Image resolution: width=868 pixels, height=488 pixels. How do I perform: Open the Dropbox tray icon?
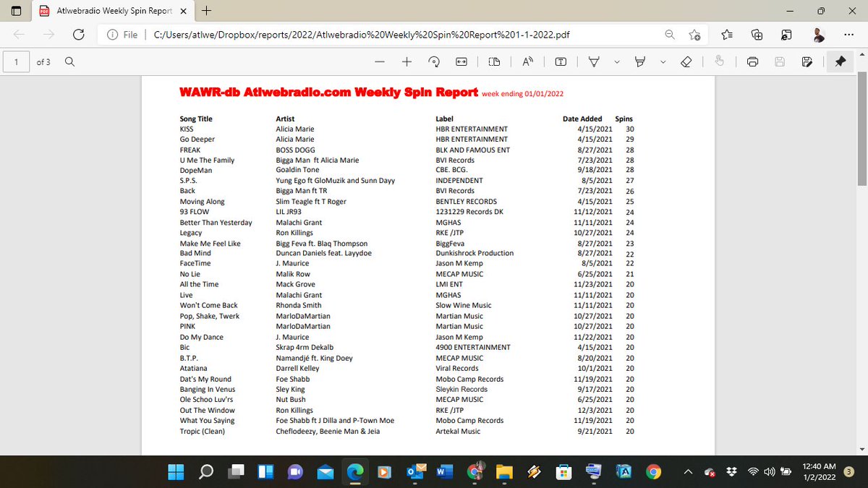pos(731,472)
